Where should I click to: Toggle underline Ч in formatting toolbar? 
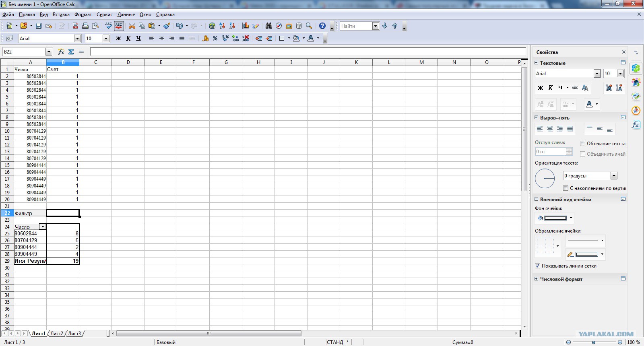[138, 38]
